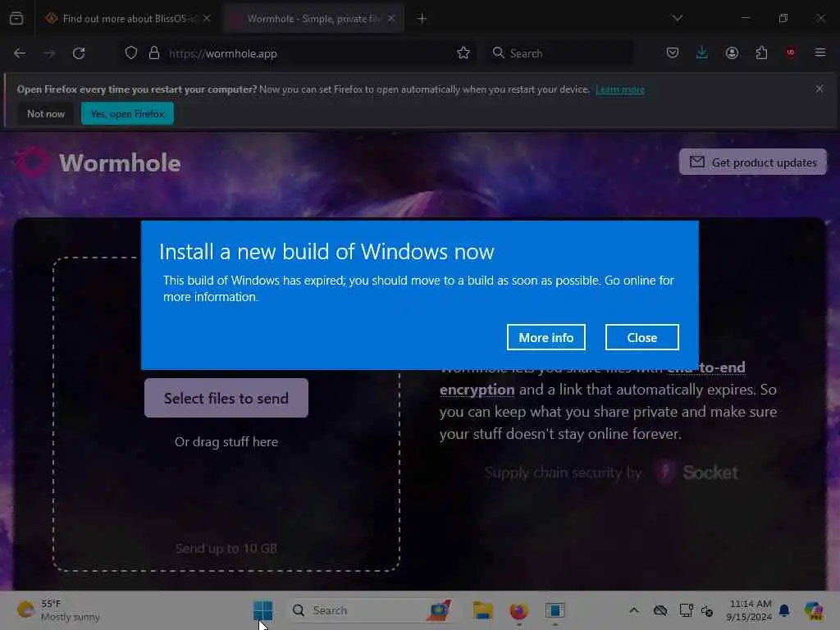Open the uBlock Origin extension
The height and width of the screenshot is (630, 840).
pos(791,53)
